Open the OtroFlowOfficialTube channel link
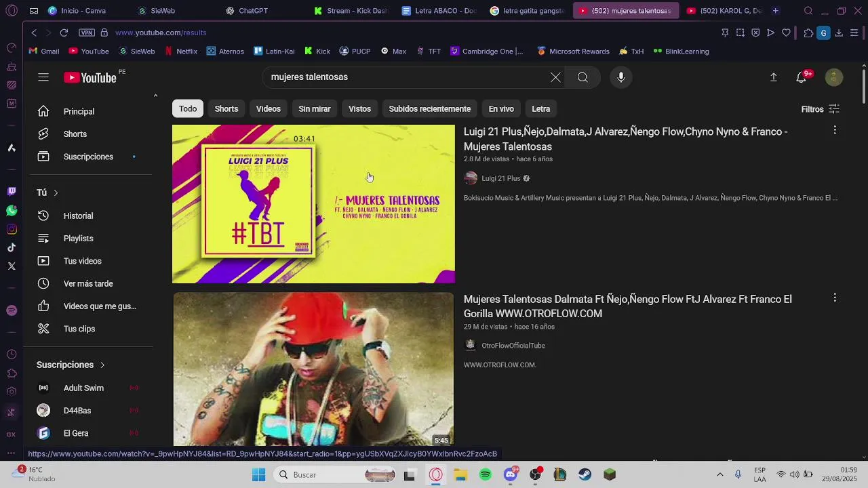This screenshot has width=868, height=488. pos(513,346)
